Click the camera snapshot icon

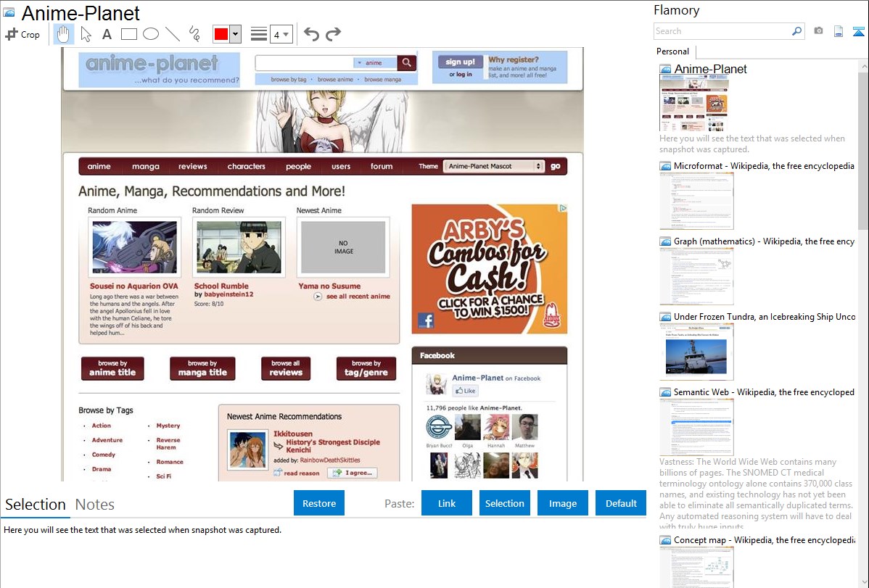point(818,31)
